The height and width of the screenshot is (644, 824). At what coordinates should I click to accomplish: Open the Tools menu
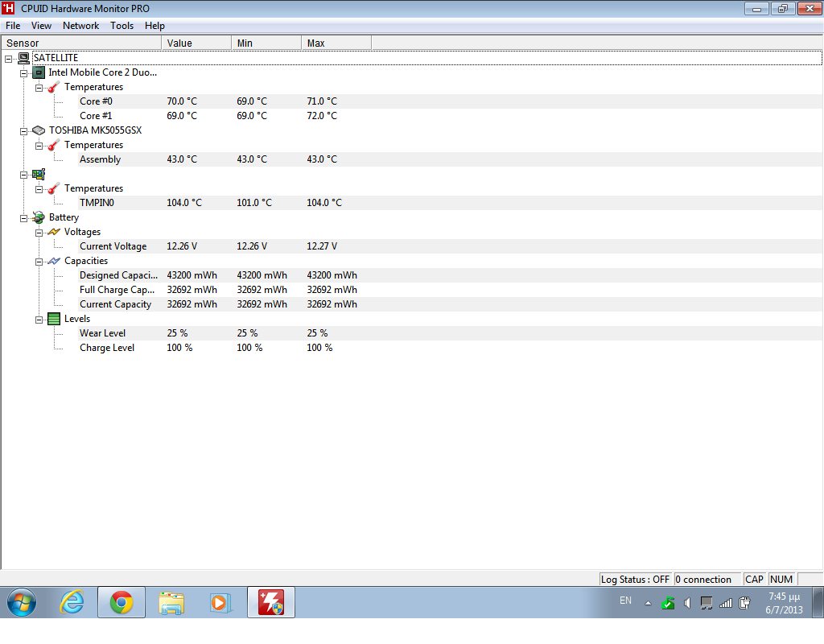122,26
